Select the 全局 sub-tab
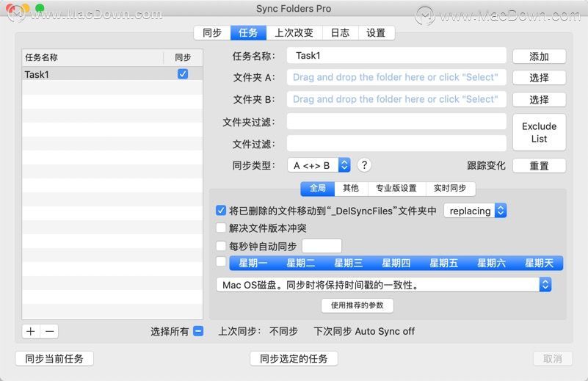 click(x=318, y=188)
